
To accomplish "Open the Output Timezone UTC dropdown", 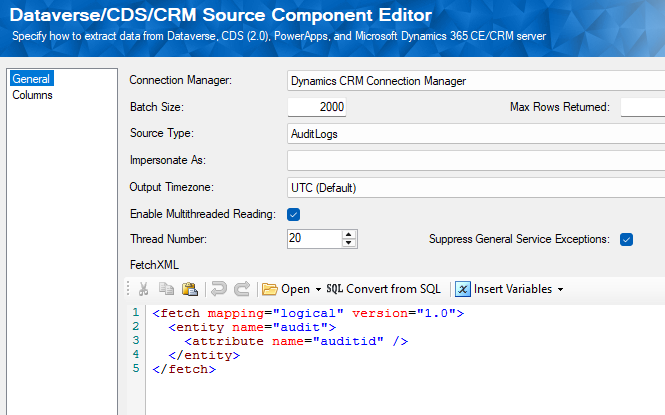I will pos(476,188).
